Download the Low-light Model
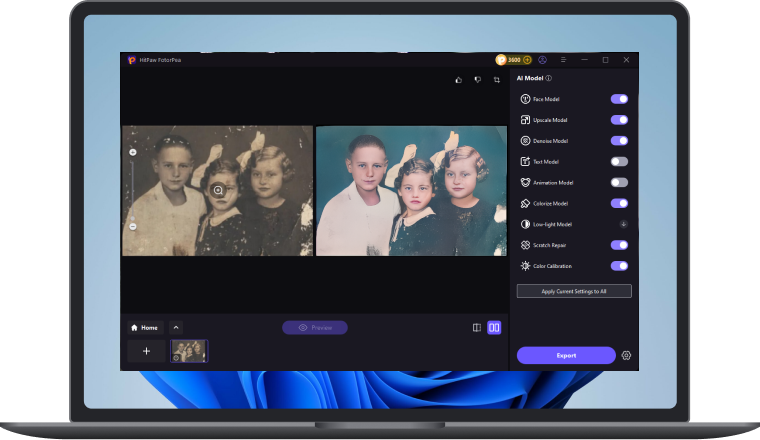 [623, 224]
